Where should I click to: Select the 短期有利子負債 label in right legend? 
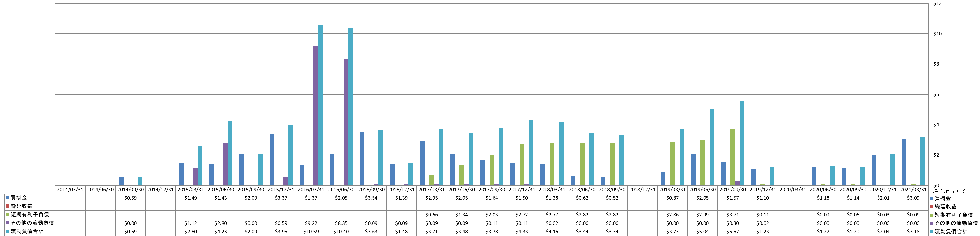pos(954,215)
